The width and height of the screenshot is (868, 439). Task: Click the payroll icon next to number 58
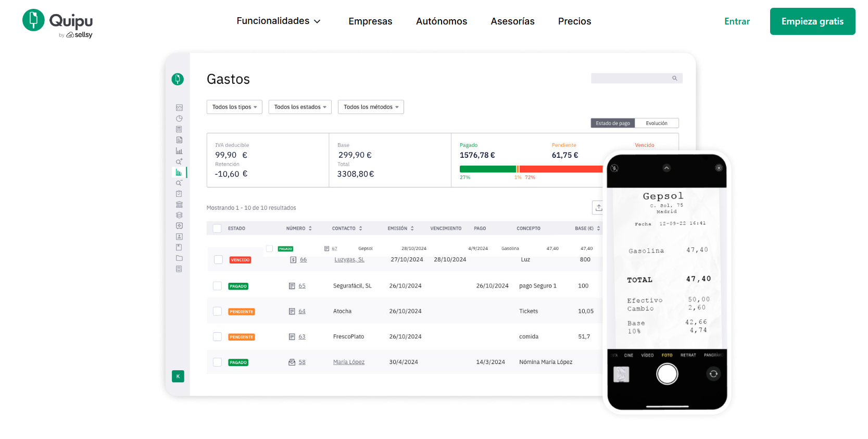coord(292,362)
